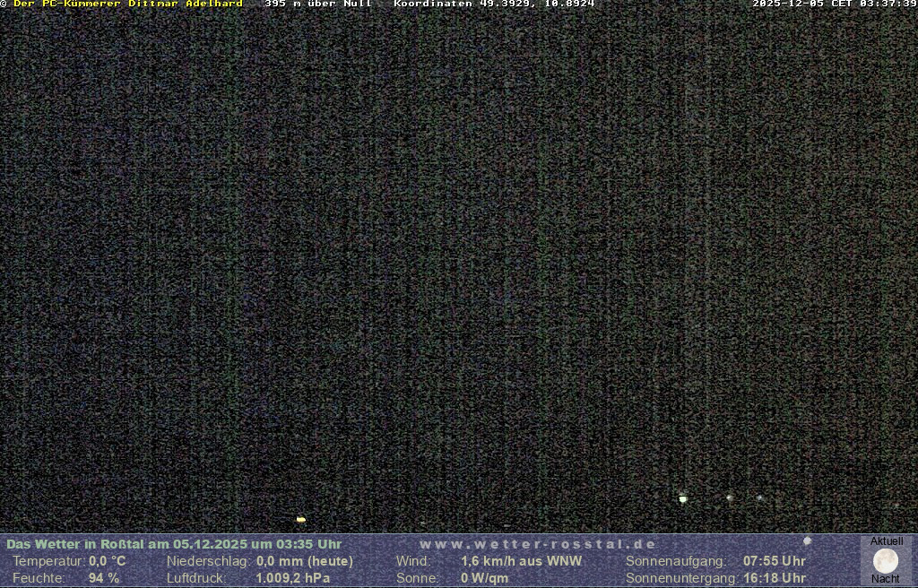This screenshot has width=918, height=588.
Task: Click the moon icon in the Aktuell box
Action: coord(886,561)
